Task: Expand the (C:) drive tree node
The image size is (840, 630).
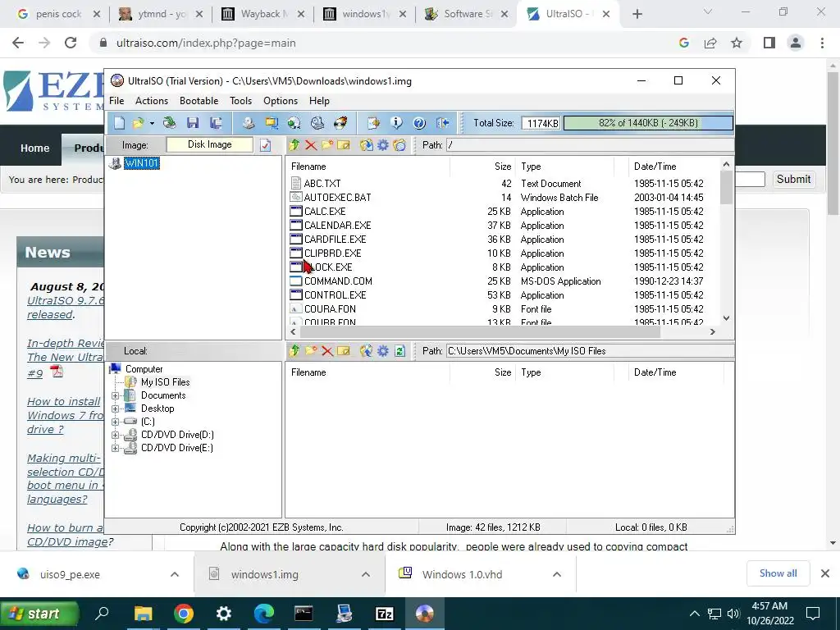Action: pos(115,422)
